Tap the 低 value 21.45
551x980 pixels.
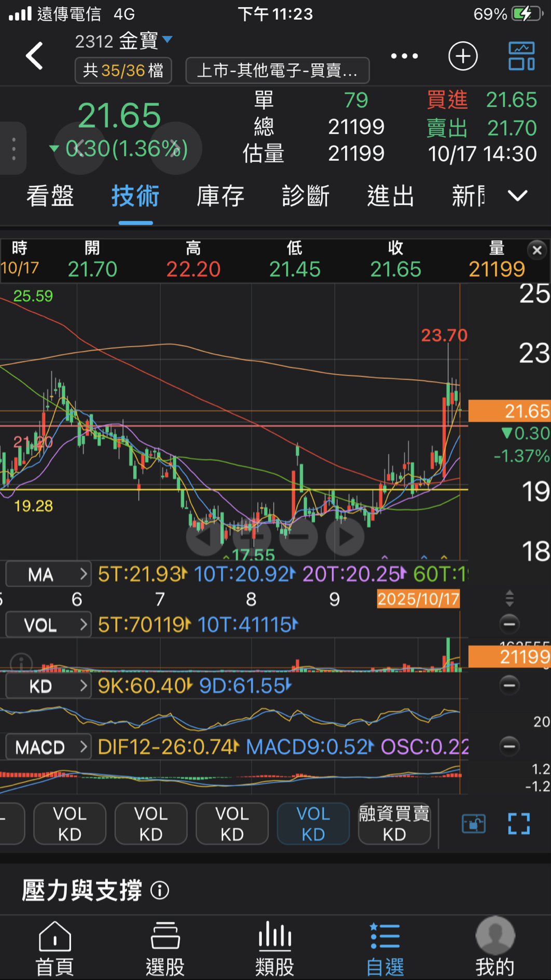[x=294, y=269]
